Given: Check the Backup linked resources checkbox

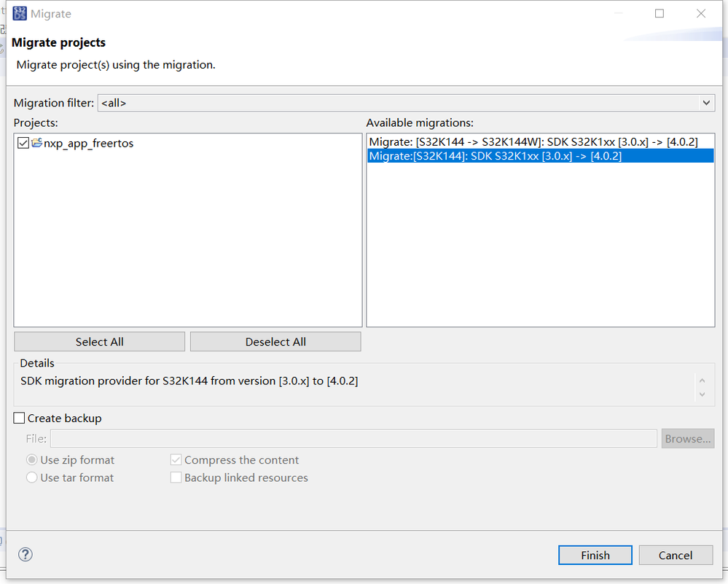Looking at the screenshot, I should click(176, 477).
